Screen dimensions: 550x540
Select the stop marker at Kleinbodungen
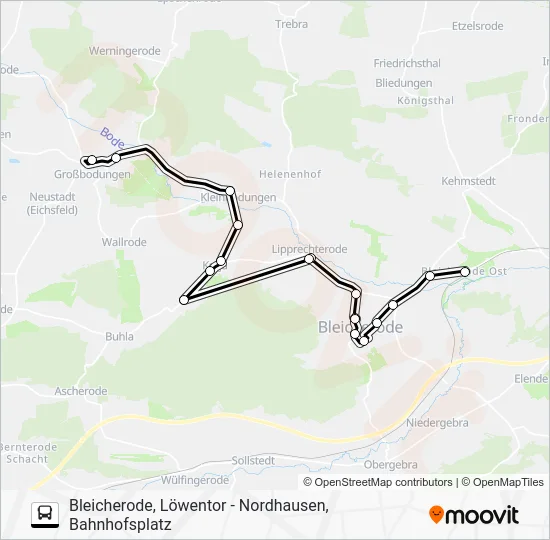click(x=230, y=191)
